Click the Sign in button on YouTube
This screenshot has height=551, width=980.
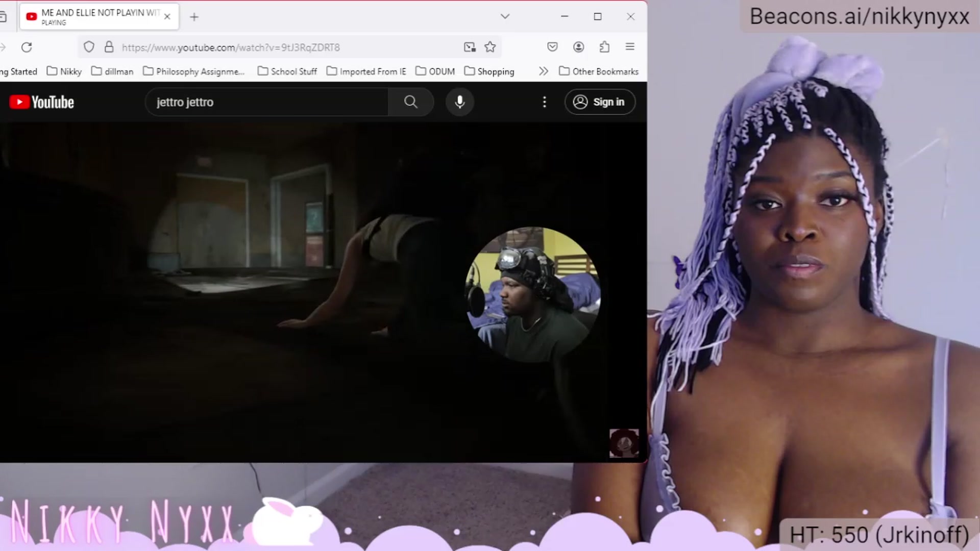pyautogui.click(x=600, y=102)
